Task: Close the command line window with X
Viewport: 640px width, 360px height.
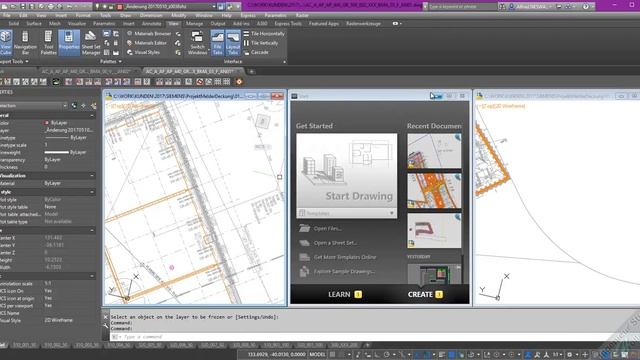Action: (x=105, y=317)
